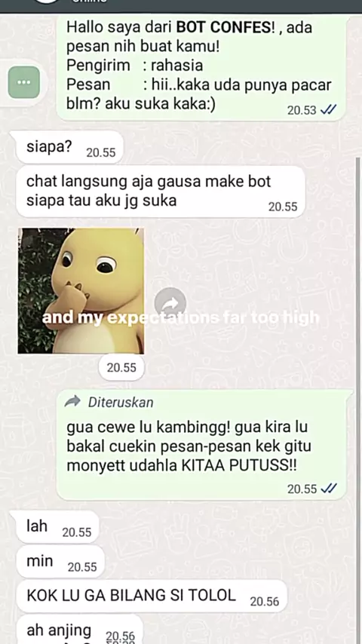This screenshot has height=644, width=362.
Task: Select the 'KOK LU GA BILANG SI TOLOL' message
Action: pyautogui.click(x=151, y=596)
